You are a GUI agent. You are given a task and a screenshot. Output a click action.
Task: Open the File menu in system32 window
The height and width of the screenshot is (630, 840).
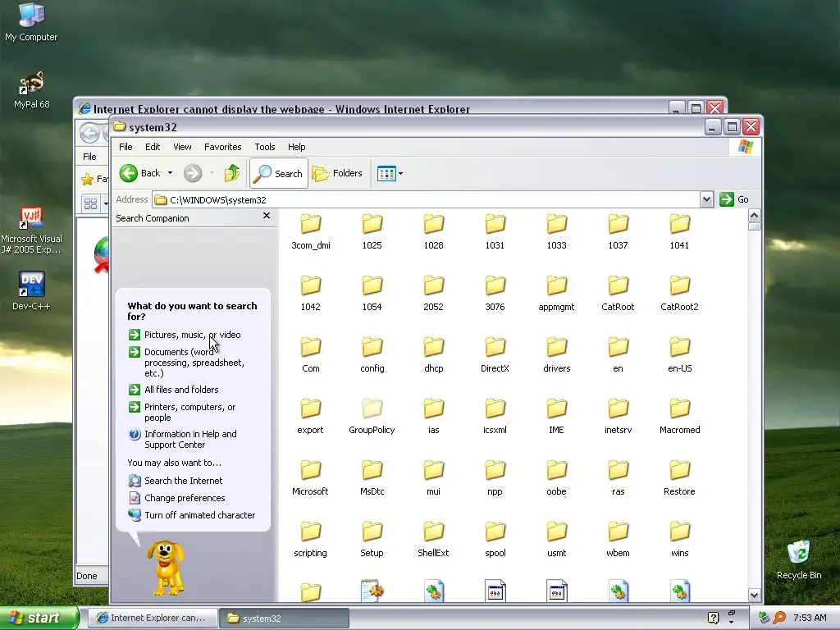coord(126,147)
